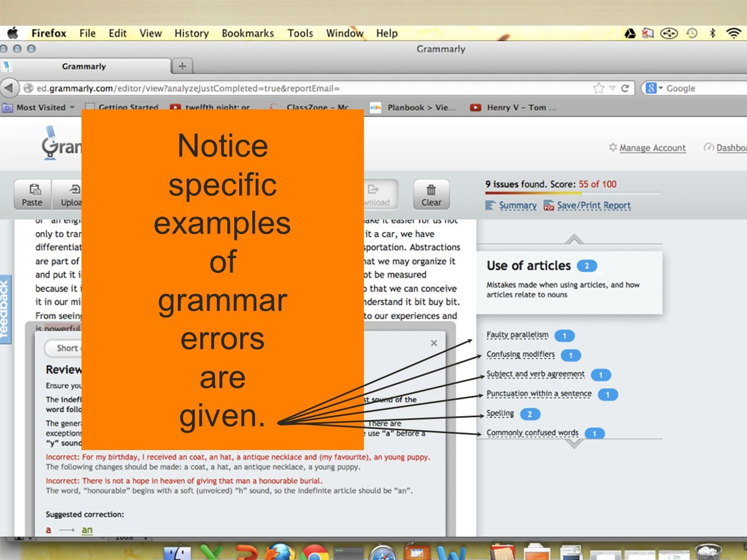Click Chrome icon in the Dock
Screen dimensions: 747x560
tap(315, 552)
